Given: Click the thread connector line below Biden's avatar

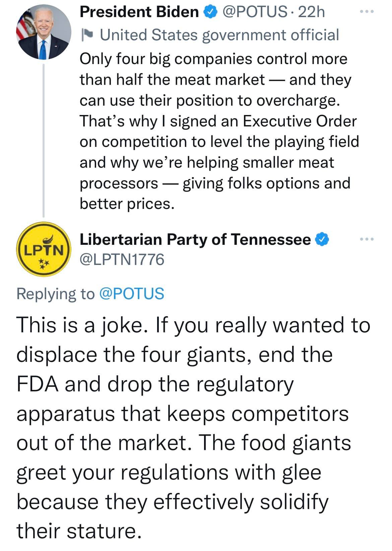Looking at the screenshot, I should (44, 140).
